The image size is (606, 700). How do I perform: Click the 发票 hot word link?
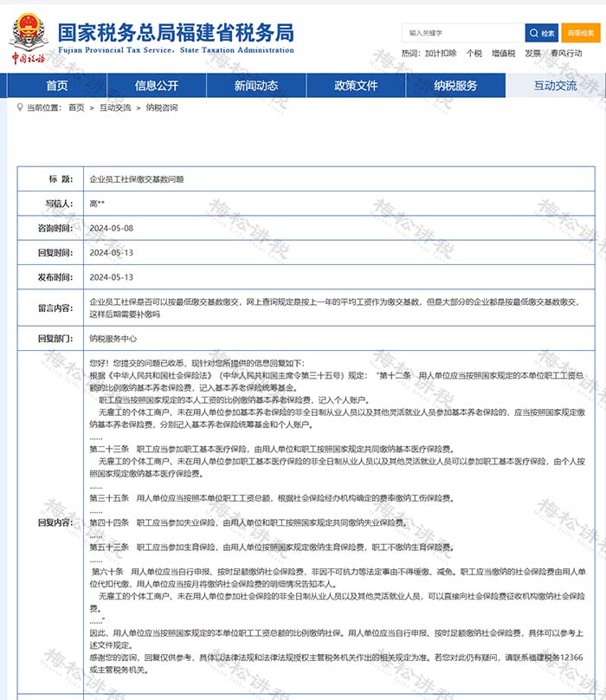[x=532, y=54]
